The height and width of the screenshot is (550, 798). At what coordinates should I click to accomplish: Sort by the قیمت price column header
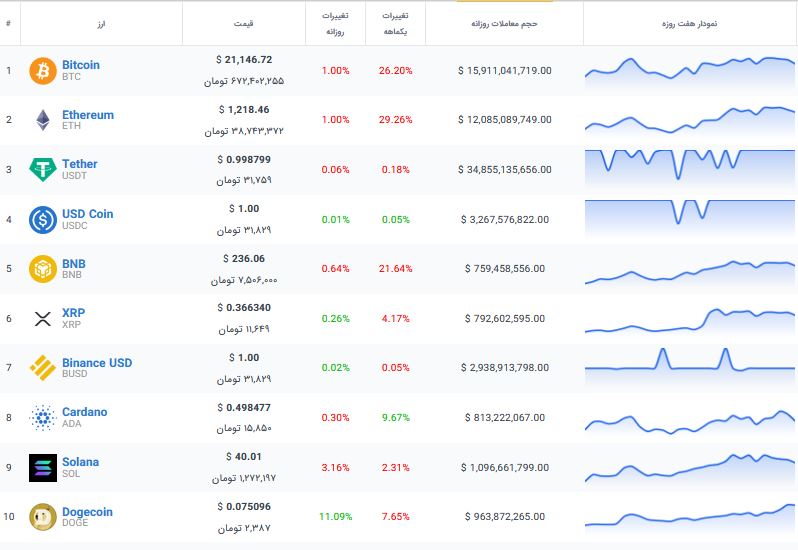click(243, 23)
